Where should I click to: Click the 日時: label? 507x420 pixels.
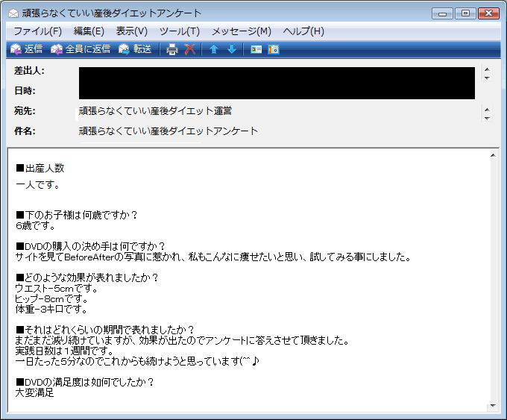25,90
